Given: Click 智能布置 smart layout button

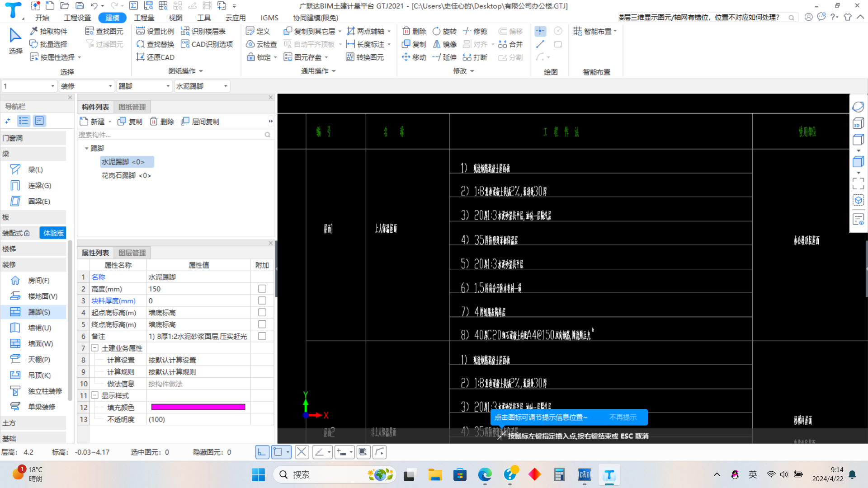Looking at the screenshot, I should (x=595, y=31).
